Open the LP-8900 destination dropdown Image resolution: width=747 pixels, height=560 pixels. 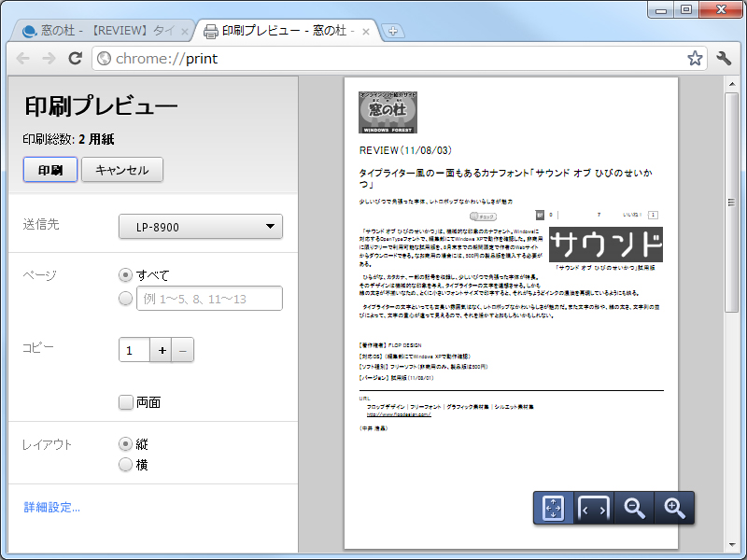[199, 226]
